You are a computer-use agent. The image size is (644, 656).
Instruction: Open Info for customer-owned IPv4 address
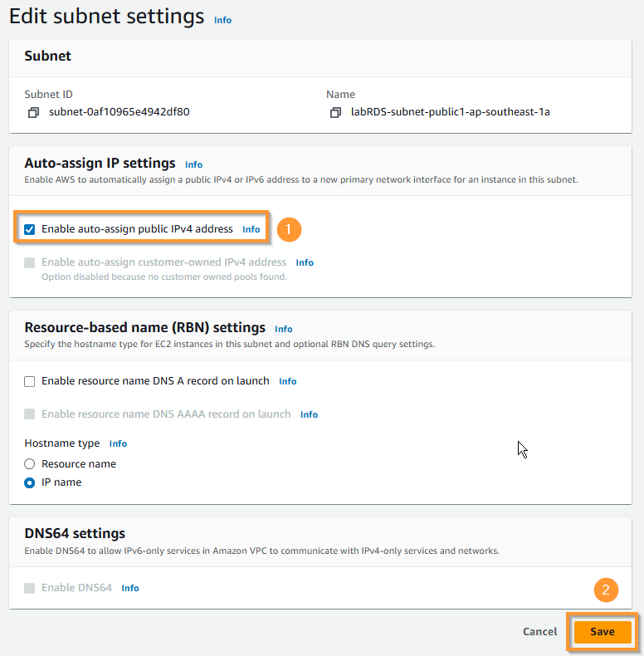pyautogui.click(x=305, y=262)
